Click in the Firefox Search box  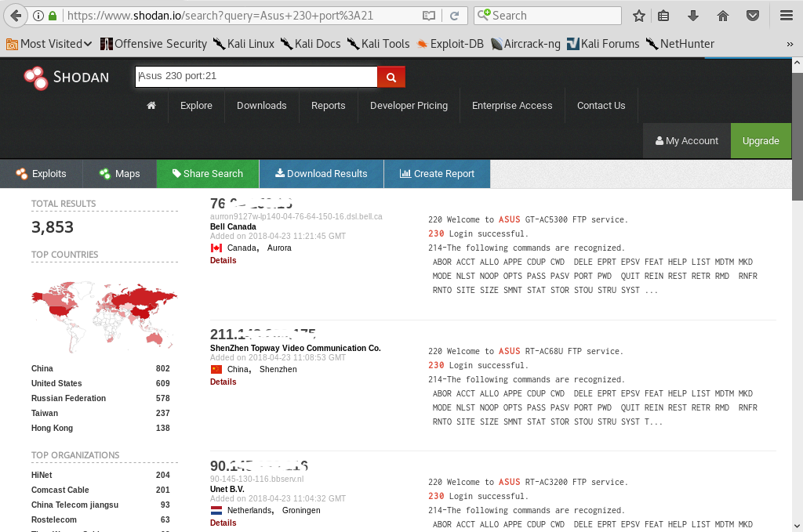click(547, 16)
